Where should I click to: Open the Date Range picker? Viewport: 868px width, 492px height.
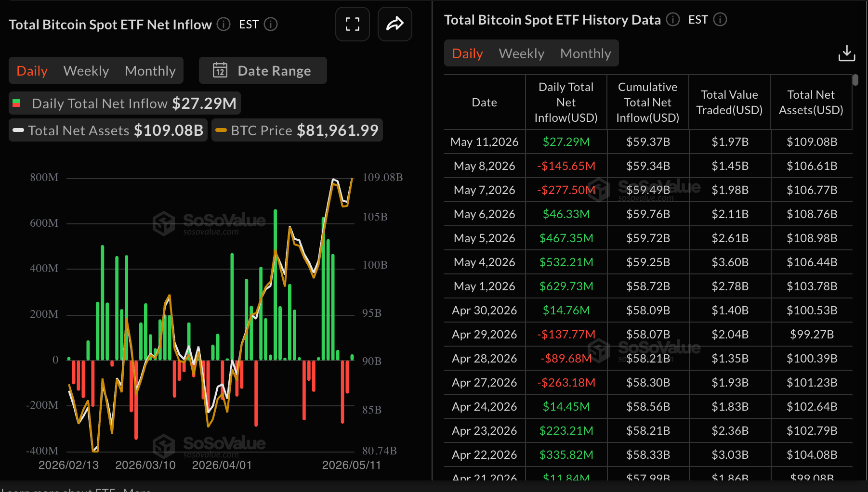point(263,70)
